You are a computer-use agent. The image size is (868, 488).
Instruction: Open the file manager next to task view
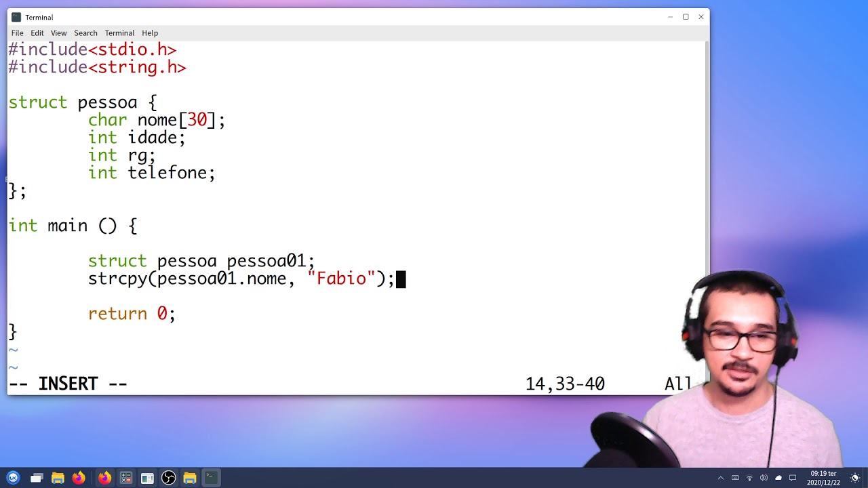pyautogui.click(x=58, y=478)
